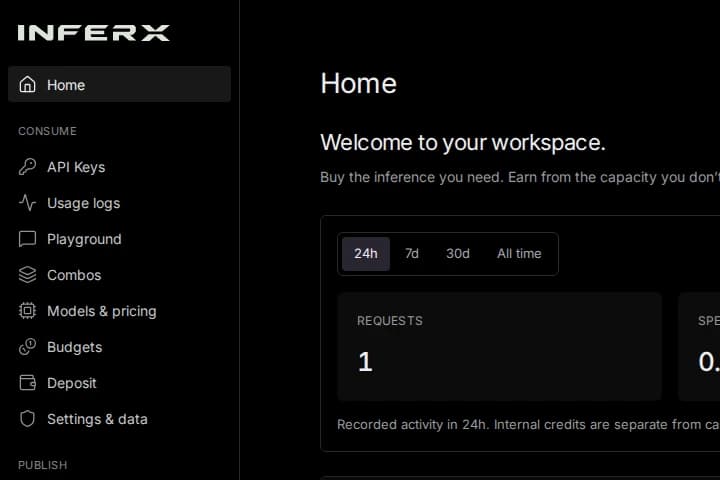Open Models & pricing page
720x480 pixels.
(x=119, y=311)
